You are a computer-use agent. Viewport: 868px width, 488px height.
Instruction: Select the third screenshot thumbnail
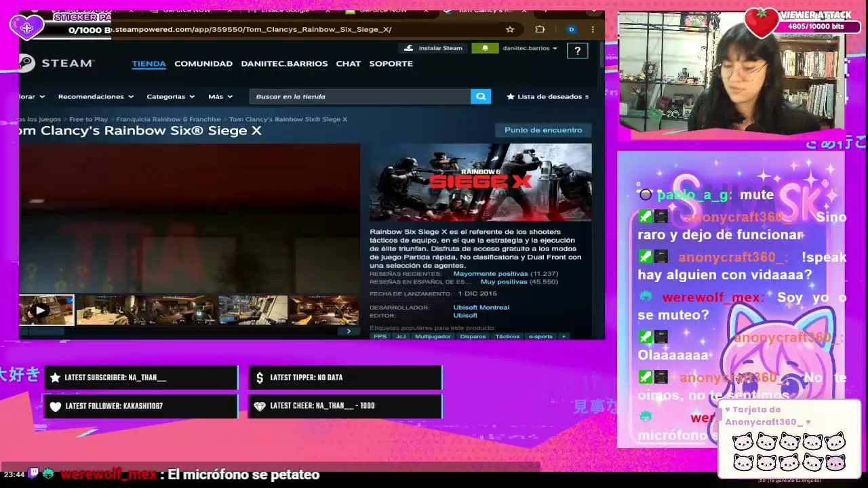[x=181, y=310]
